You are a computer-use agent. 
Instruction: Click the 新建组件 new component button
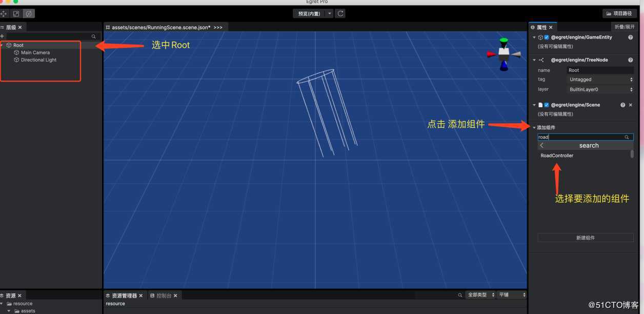tap(585, 238)
